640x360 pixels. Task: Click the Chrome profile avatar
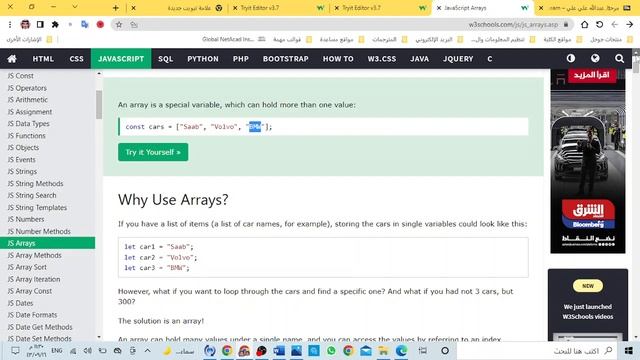tap(25, 24)
